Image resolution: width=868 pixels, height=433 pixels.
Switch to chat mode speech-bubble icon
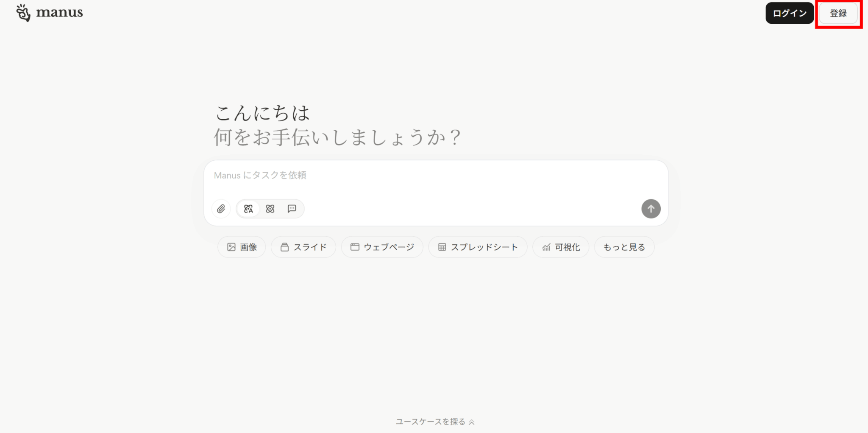(x=292, y=209)
